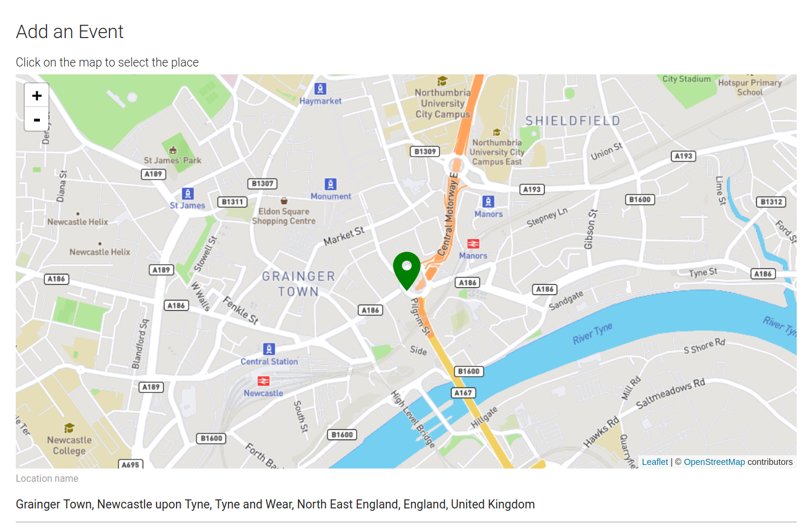Click the Monument metro station icon
The height and width of the screenshot is (532, 810).
click(x=330, y=184)
